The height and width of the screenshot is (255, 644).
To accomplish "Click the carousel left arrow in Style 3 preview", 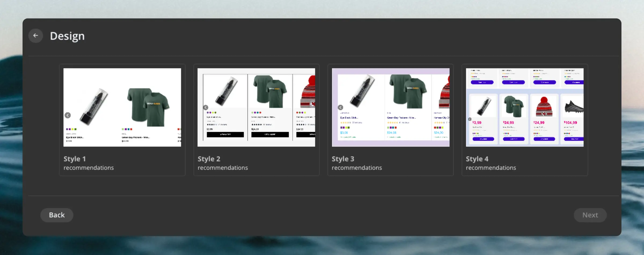I will coord(340,107).
